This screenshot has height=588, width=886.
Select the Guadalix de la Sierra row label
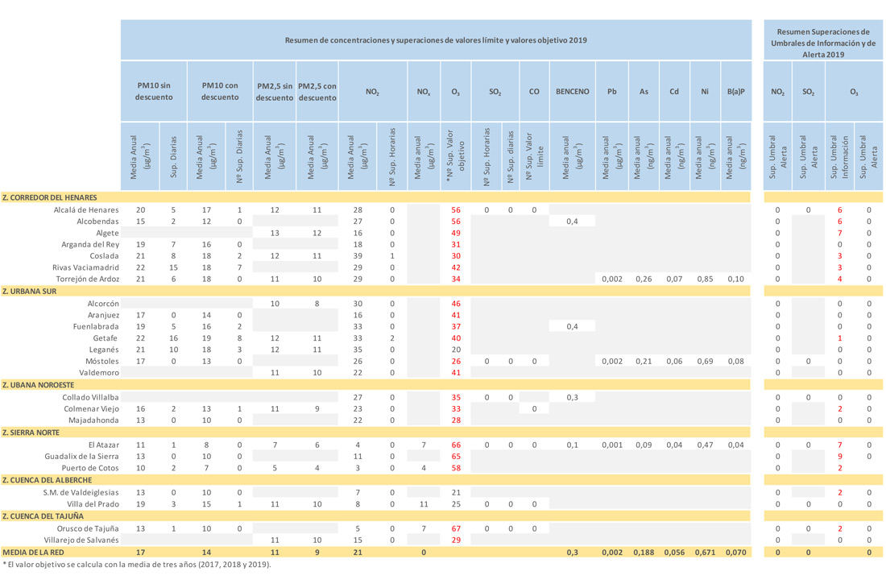coord(81,457)
